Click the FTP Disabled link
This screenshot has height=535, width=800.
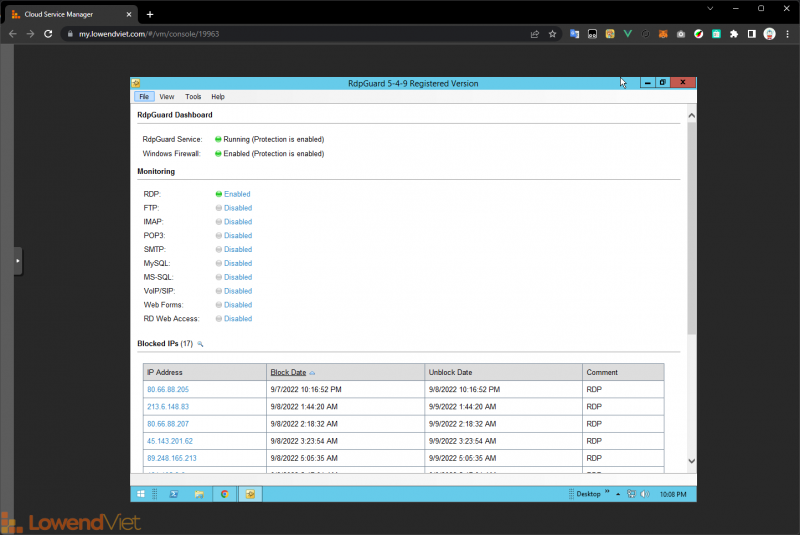click(238, 208)
